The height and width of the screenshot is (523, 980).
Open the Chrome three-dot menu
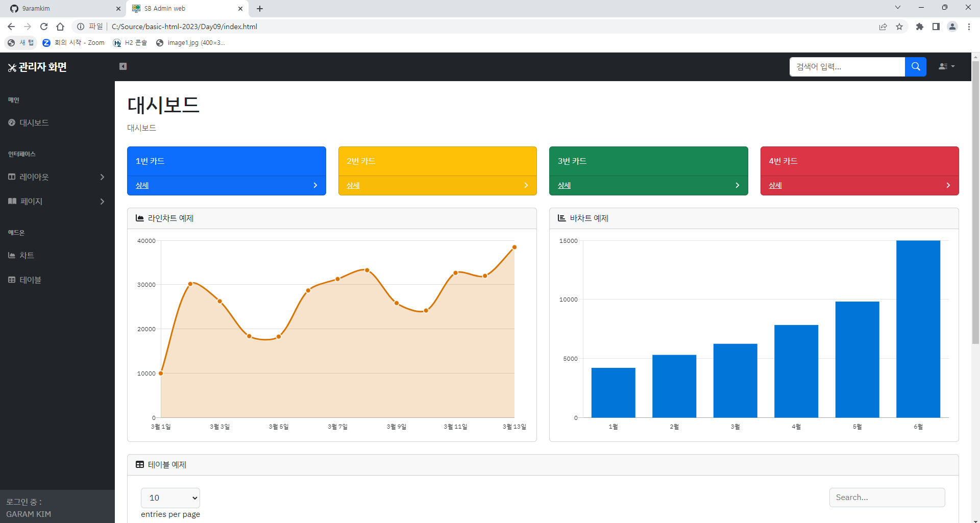(x=969, y=27)
